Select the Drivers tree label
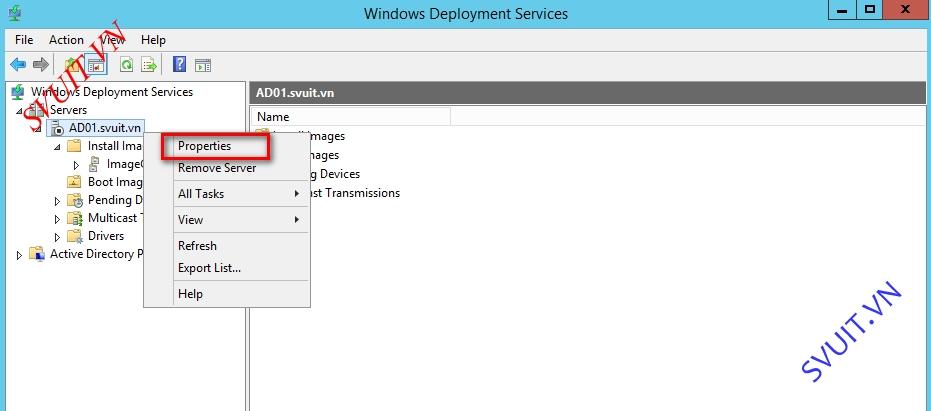The height and width of the screenshot is (411, 931). 106,236
